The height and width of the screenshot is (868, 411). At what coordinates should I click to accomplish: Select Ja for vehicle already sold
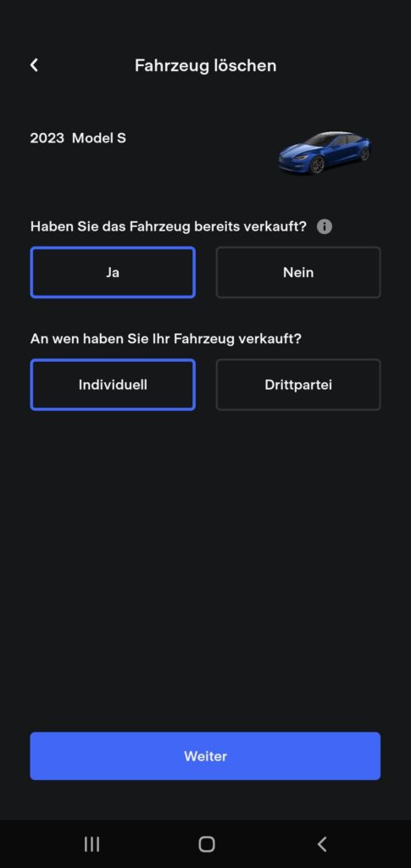113,272
